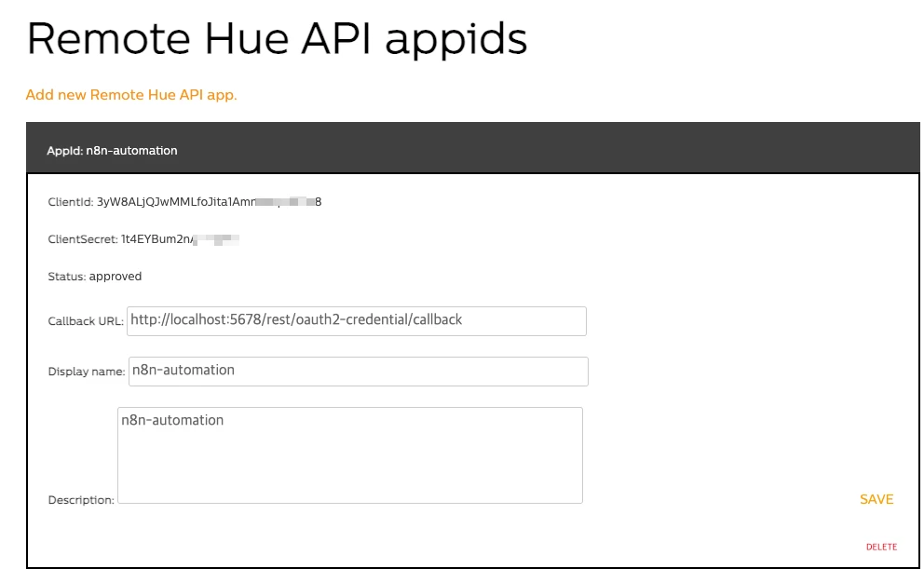Focus the Callback URL input field
Viewport: 924px width, 582px height.
click(x=357, y=320)
